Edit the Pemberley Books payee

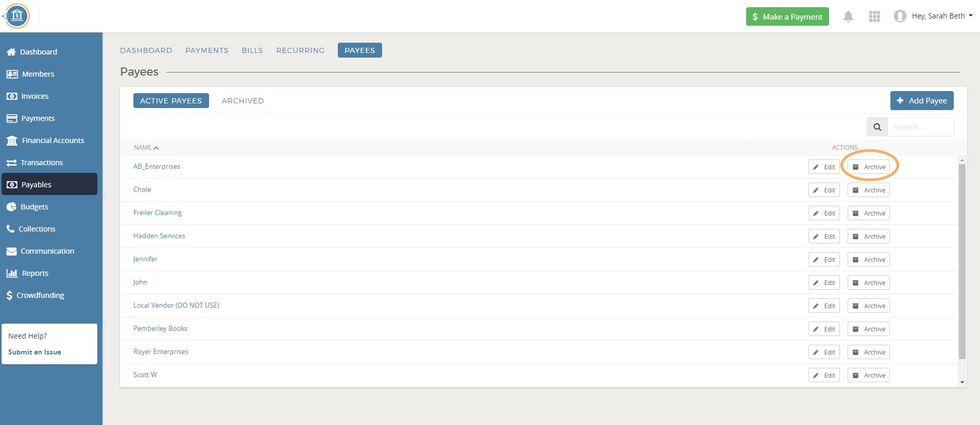tap(824, 329)
